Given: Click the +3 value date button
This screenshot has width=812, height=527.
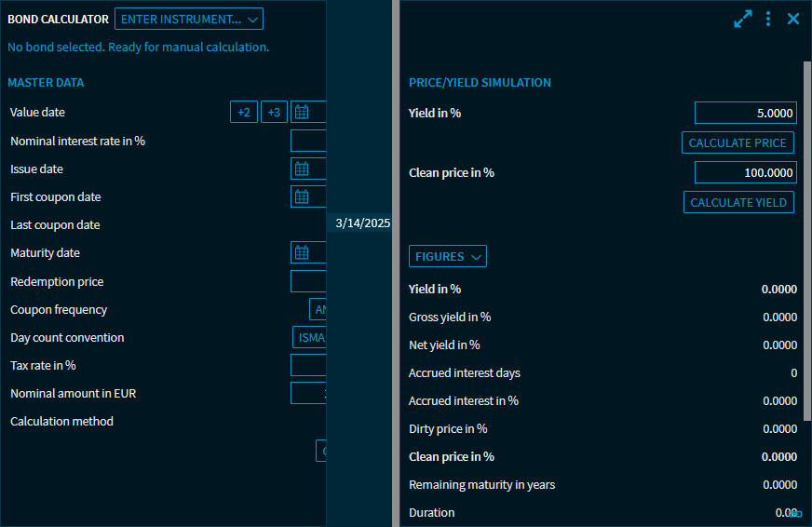Looking at the screenshot, I should pos(274,113).
